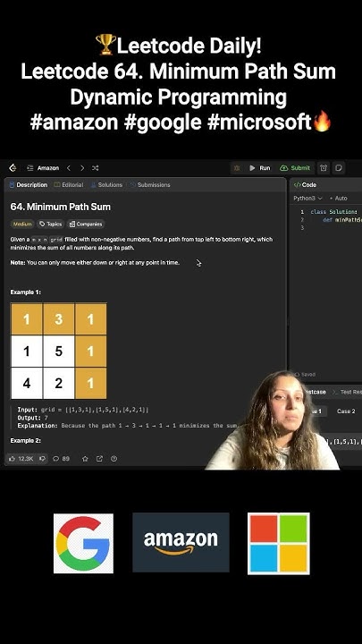The width and height of the screenshot is (362, 644).
Task: Open the notes icon
Action: coord(339,168)
